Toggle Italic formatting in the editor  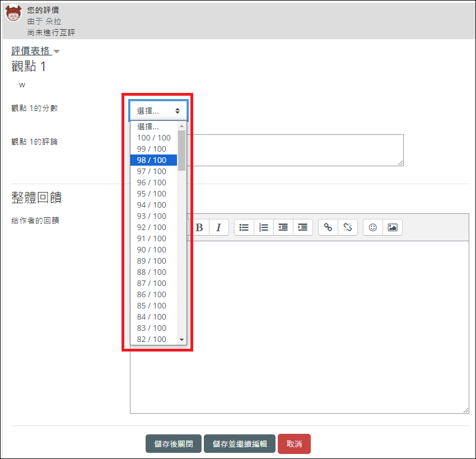click(218, 227)
